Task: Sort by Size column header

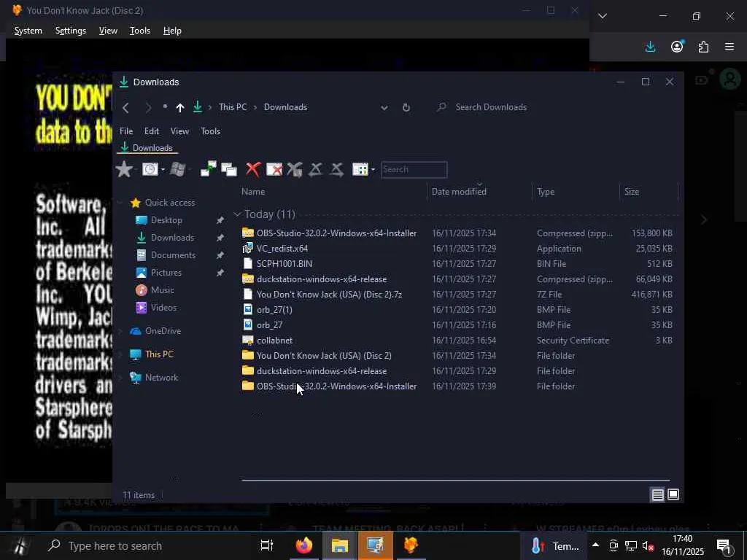Action: point(632,192)
